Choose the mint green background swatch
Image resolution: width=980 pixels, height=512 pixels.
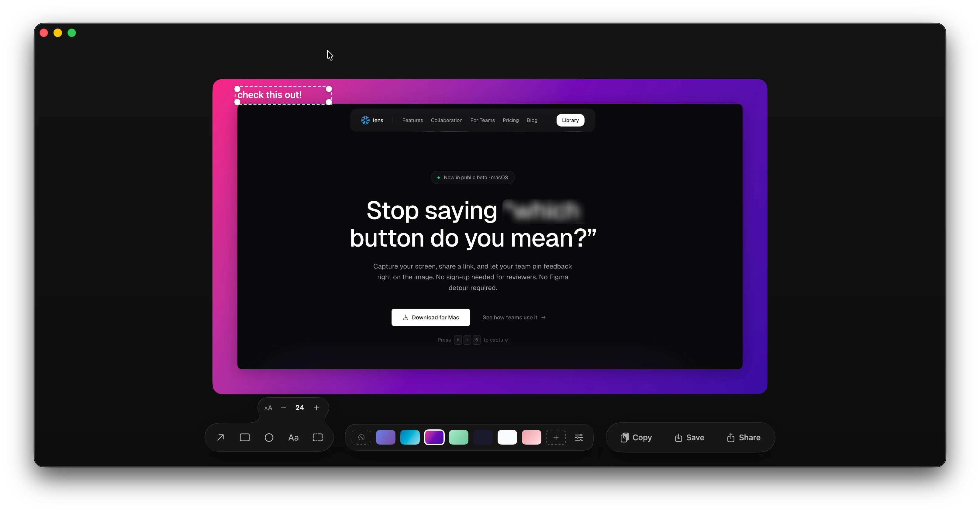tap(458, 438)
